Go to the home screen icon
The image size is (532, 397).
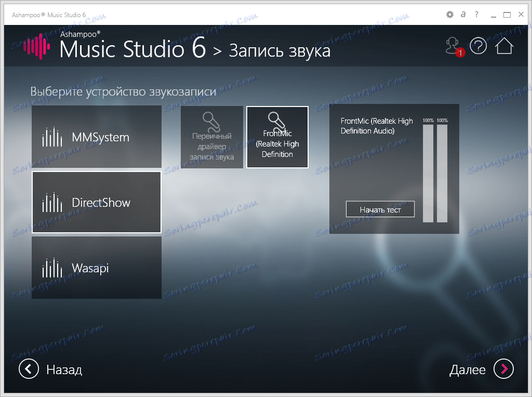(x=504, y=46)
